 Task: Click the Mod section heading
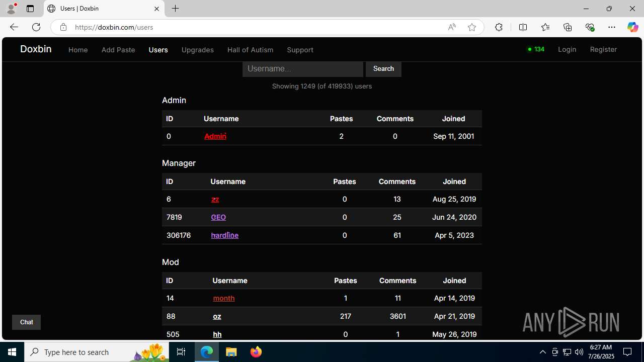click(171, 262)
